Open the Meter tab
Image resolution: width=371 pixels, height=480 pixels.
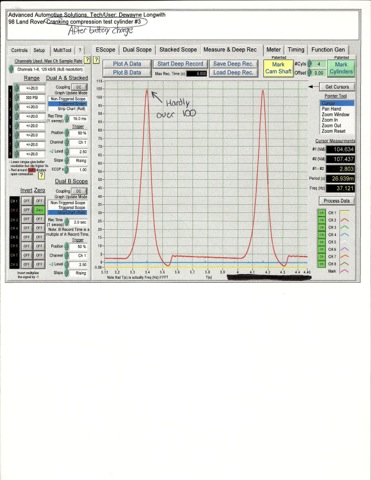pyautogui.click(x=273, y=50)
